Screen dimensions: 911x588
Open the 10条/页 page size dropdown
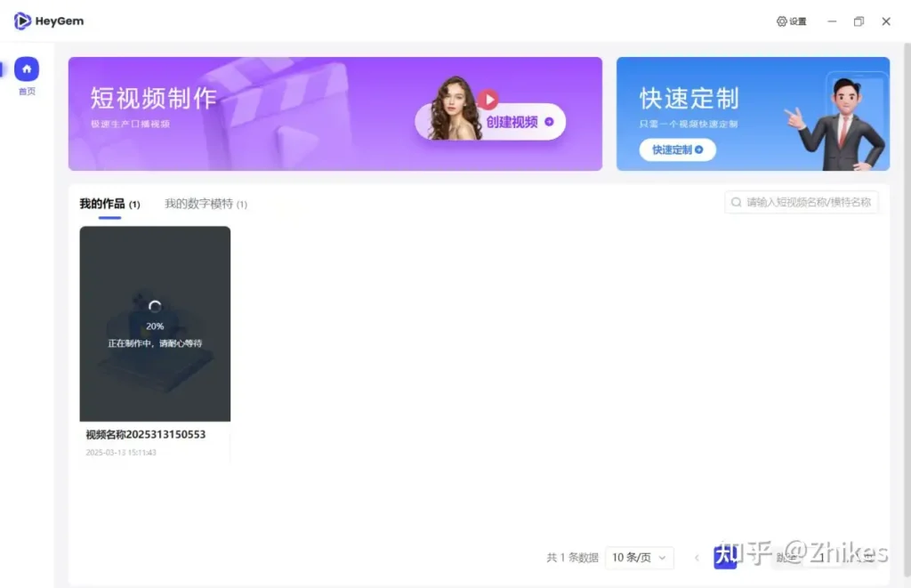(639, 558)
